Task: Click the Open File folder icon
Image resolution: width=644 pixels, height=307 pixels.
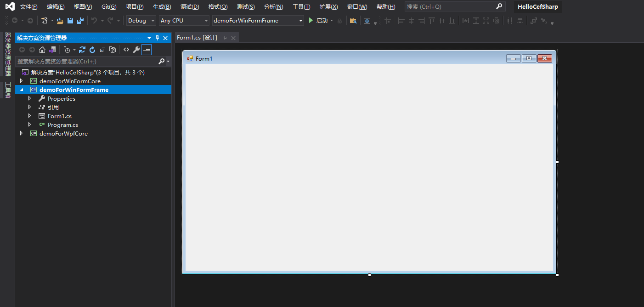Action: (60, 21)
